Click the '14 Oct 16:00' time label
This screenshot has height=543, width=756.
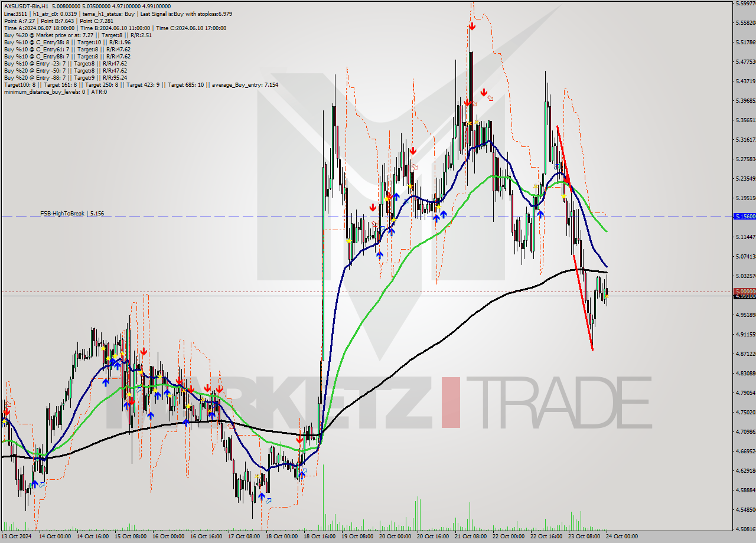(92, 537)
